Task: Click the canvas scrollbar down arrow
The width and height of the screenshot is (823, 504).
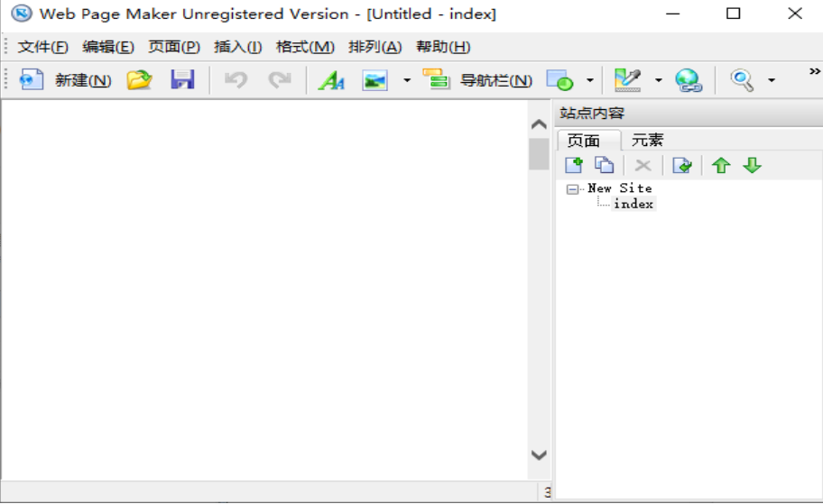Action: pos(539,455)
